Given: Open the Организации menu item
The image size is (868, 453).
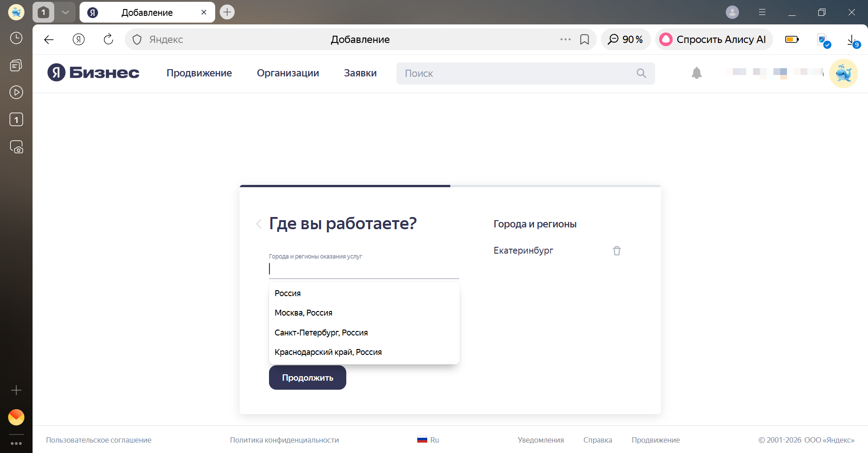Looking at the screenshot, I should pyautogui.click(x=288, y=73).
